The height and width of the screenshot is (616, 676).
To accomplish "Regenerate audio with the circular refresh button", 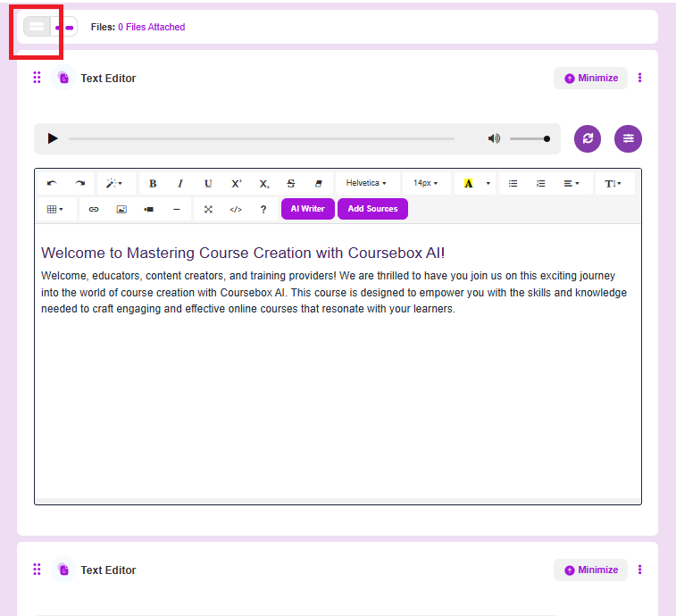I will [588, 138].
